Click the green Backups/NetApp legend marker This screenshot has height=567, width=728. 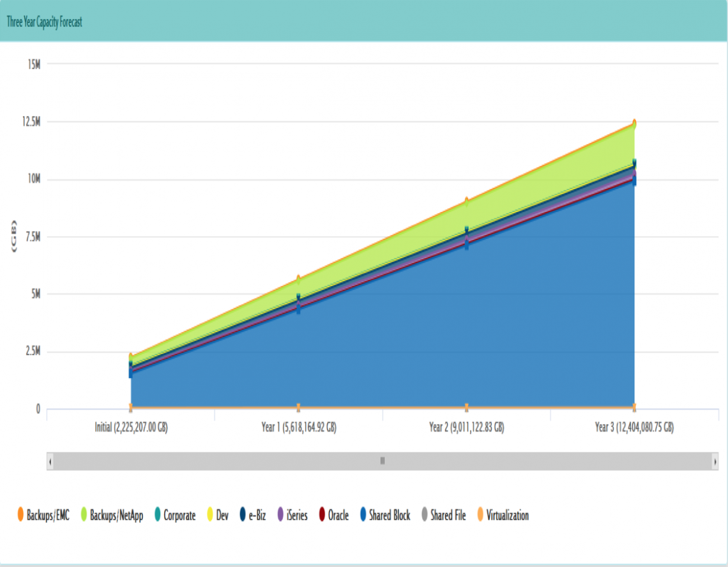(x=83, y=515)
